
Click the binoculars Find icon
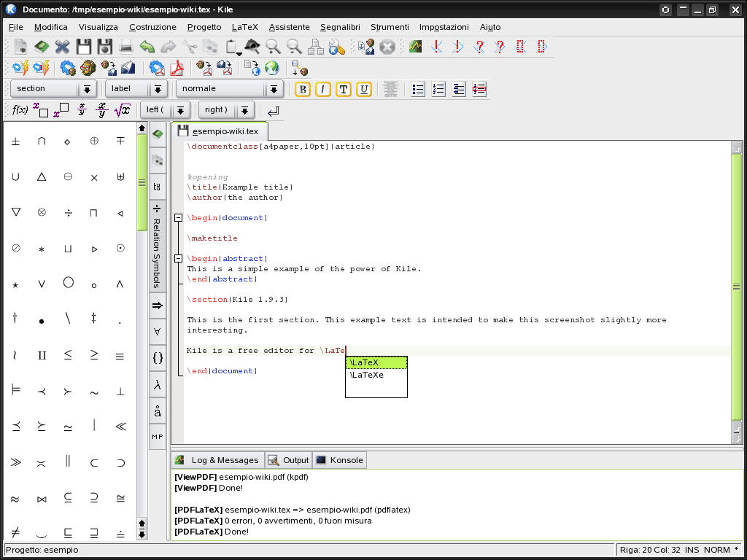[252, 47]
